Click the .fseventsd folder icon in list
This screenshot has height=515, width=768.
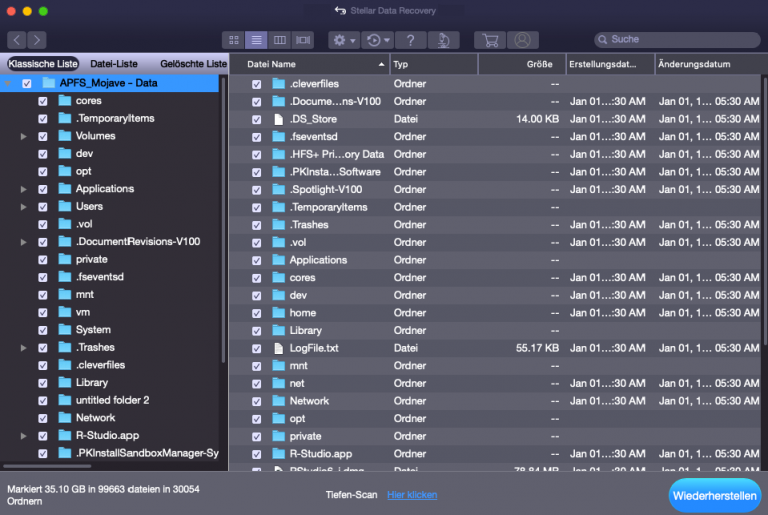coord(279,137)
